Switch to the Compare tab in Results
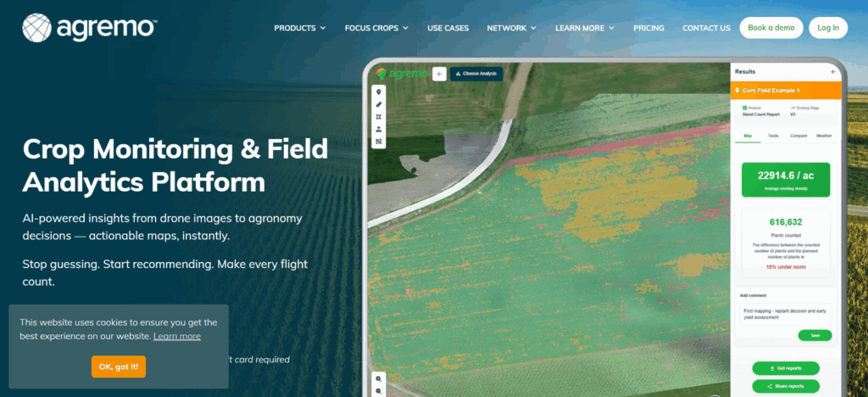 798,136
